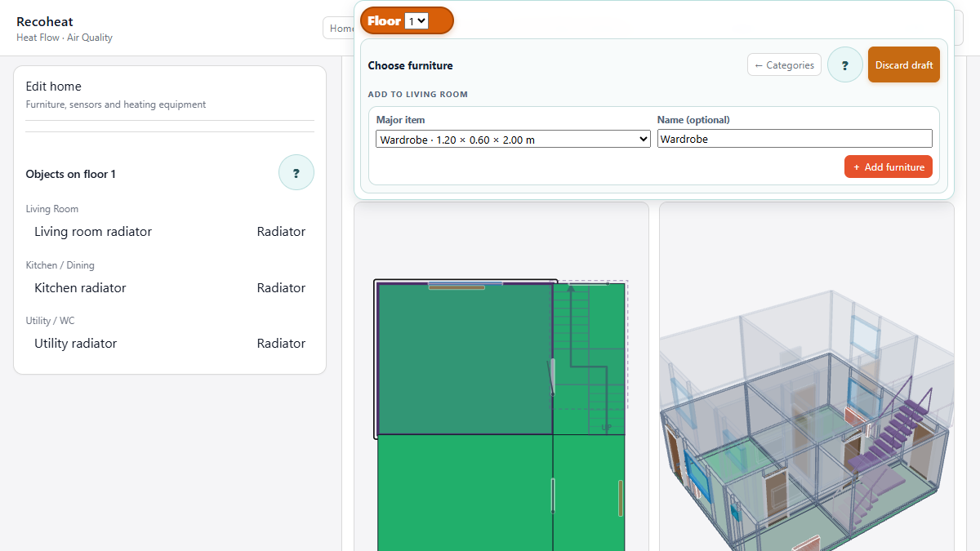Click the highlighted living room in floor plan
Image resolution: width=980 pixels, height=551 pixels.
[x=464, y=359]
